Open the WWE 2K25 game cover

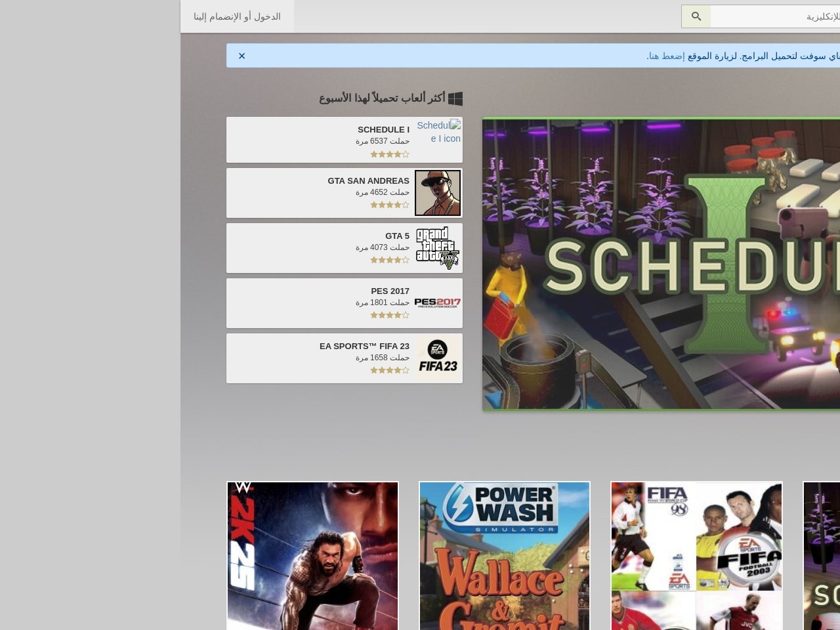[312, 556]
